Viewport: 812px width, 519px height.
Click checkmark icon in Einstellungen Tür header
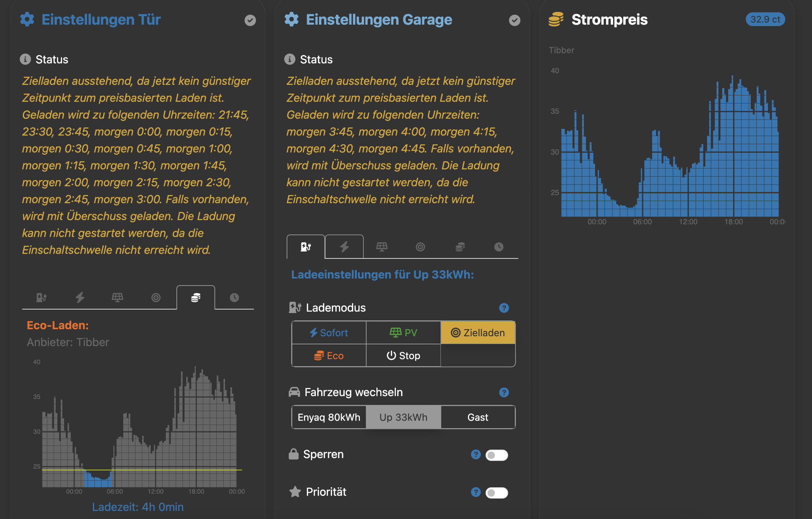point(250,20)
